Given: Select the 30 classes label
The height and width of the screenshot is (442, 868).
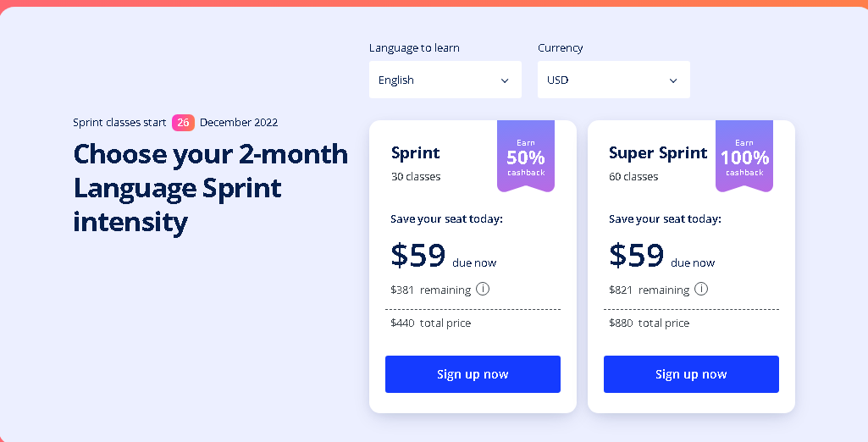Looking at the screenshot, I should click(x=416, y=177).
